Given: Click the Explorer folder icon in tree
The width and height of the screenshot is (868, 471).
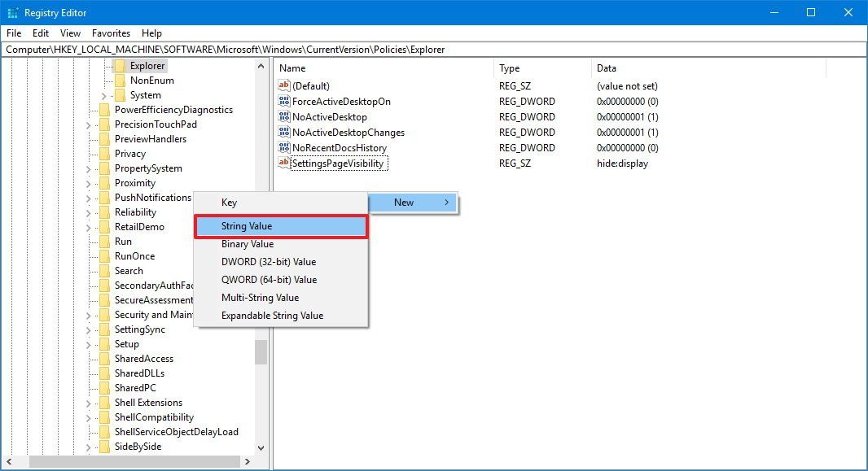Looking at the screenshot, I should click(120, 66).
